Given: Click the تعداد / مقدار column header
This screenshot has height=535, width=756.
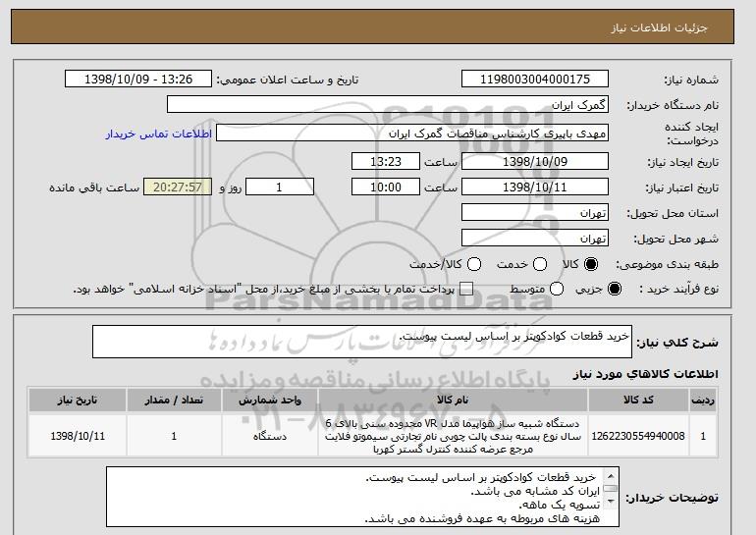Looking at the screenshot, I should [x=174, y=401].
